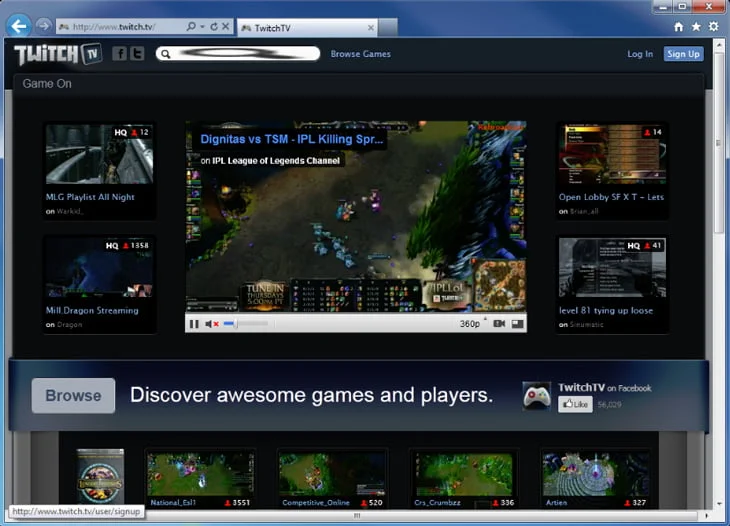Image resolution: width=730 pixels, height=526 pixels.
Task: Open the Crs_Crumbzz stream thumbnail
Action: click(464, 475)
